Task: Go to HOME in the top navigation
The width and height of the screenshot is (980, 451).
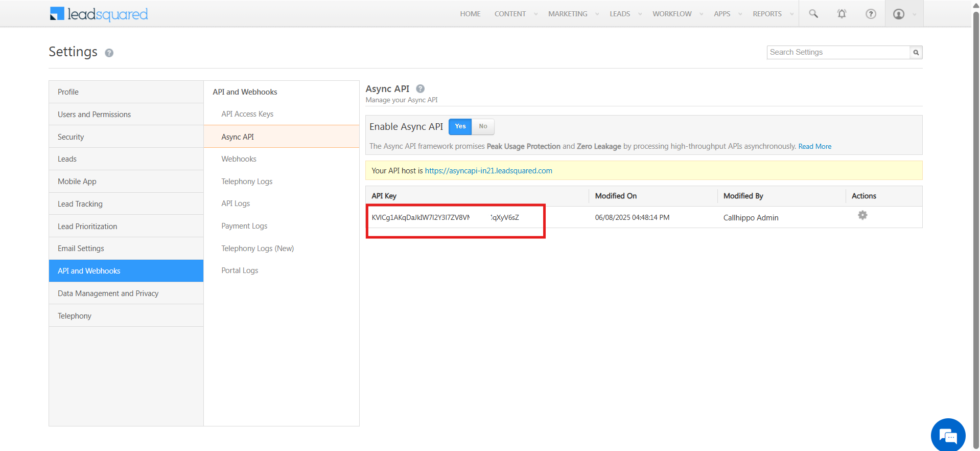Action: 470,14
